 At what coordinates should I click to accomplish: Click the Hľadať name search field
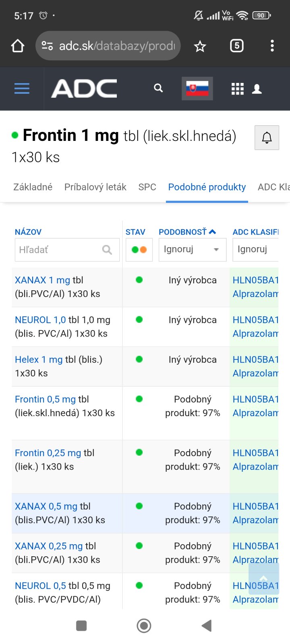60,250
